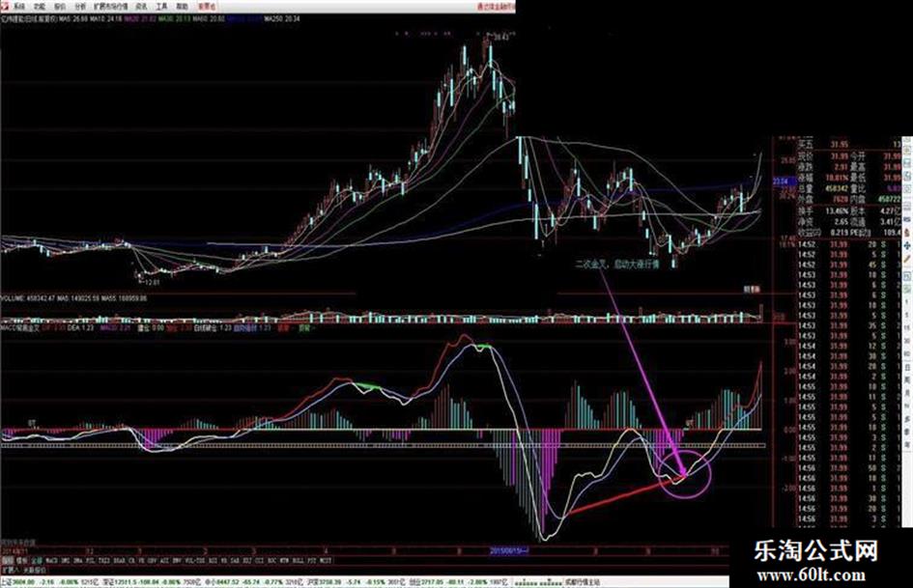Select the MCST indicator tab
913x588 pixels.
326,560
